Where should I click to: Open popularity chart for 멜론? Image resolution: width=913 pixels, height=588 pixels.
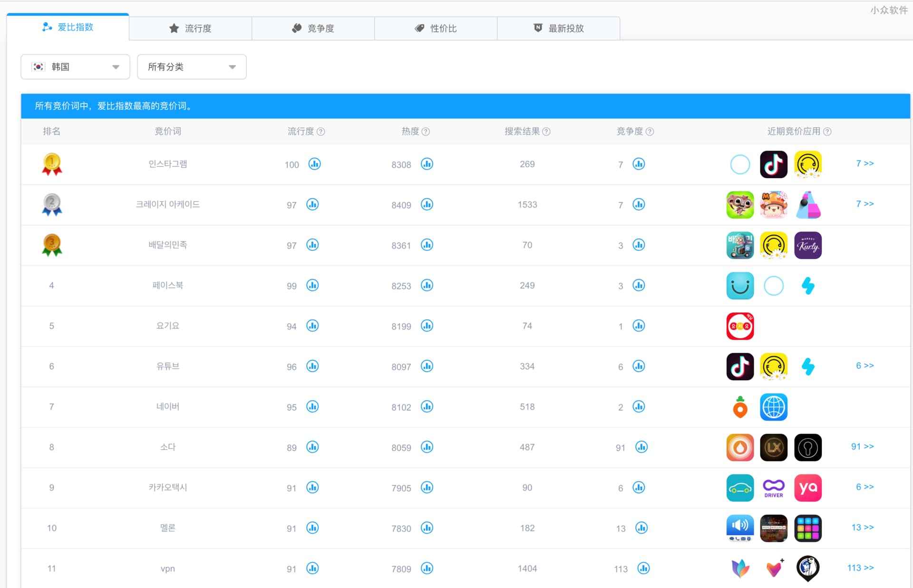point(312,528)
